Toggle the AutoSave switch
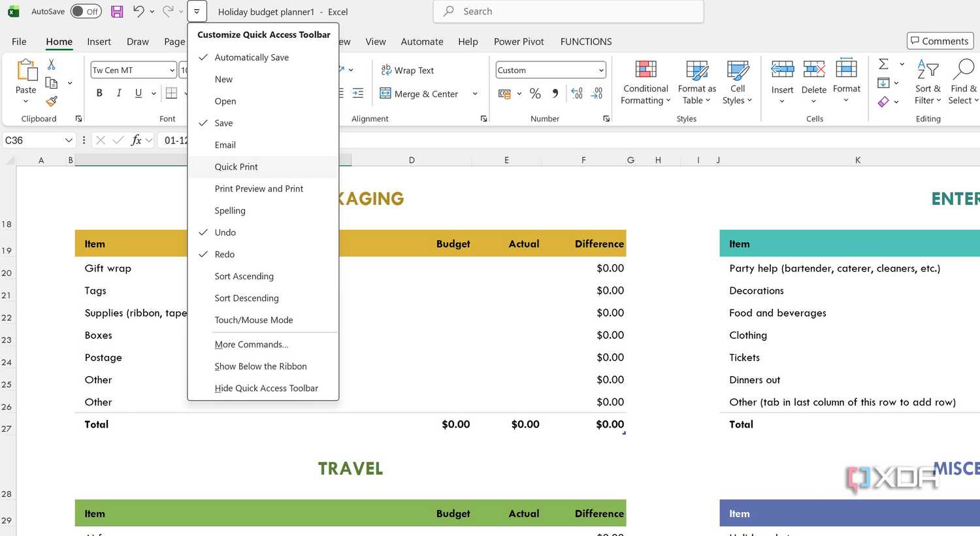The image size is (980, 536). coord(86,12)
